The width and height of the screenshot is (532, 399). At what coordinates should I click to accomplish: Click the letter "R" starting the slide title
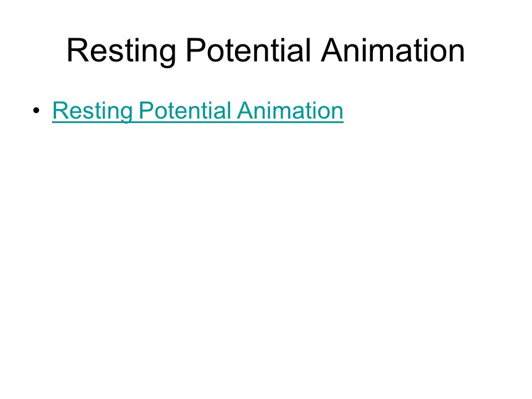[x=77, y=50]
